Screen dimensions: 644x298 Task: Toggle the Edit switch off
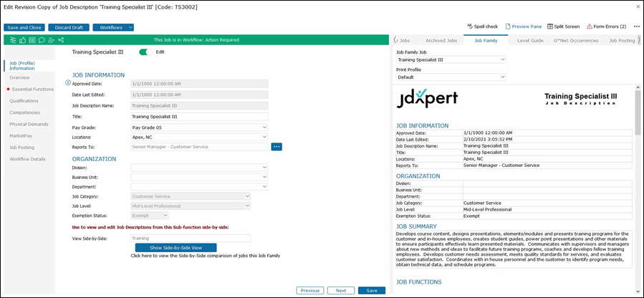[x=146, y=52]
